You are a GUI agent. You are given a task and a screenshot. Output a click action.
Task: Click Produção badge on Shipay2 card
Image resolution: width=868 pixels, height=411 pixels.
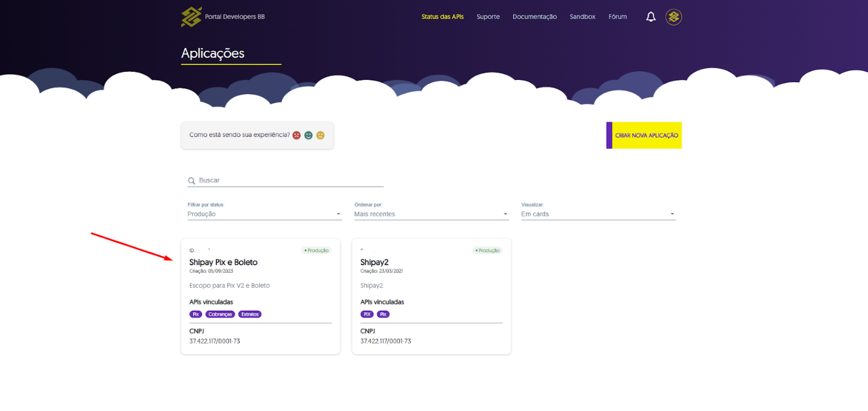tap(487, 250)
